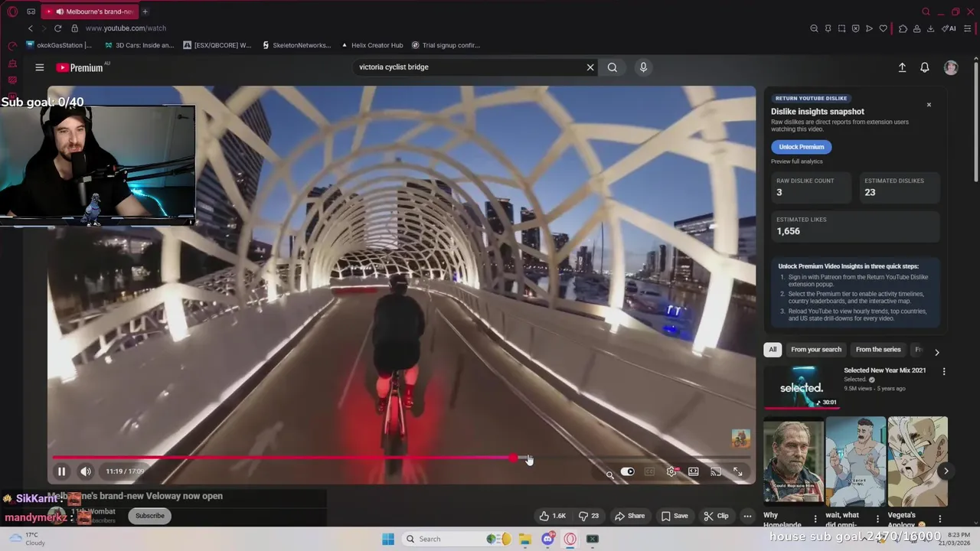The width and height of the screenshot is (980, 551).
Task: Open [ESX/QBCORE] bookmark
Action: tap(217, 45)
